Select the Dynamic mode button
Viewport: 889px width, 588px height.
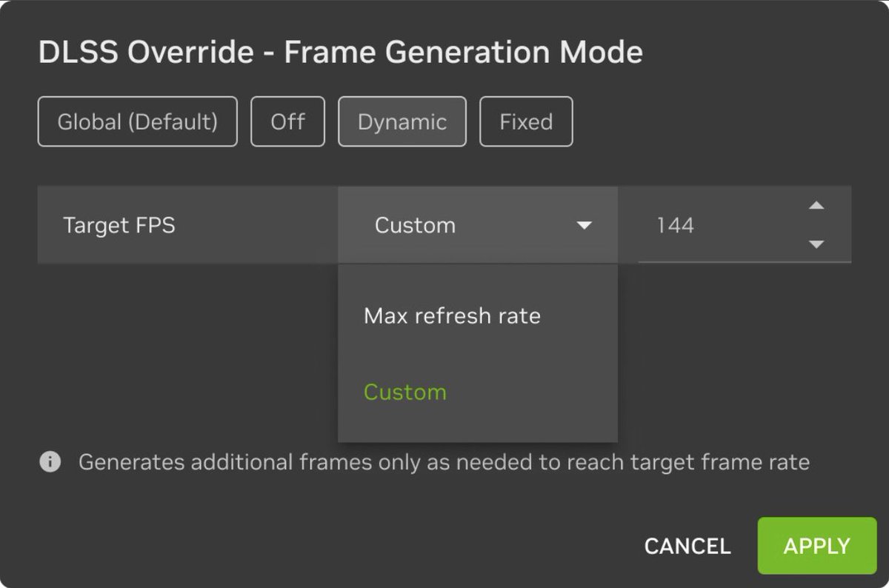point(402,121)
